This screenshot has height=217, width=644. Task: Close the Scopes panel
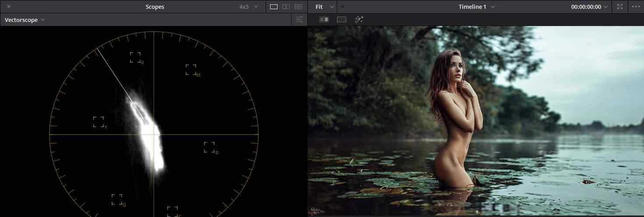[x=9, y=7]
